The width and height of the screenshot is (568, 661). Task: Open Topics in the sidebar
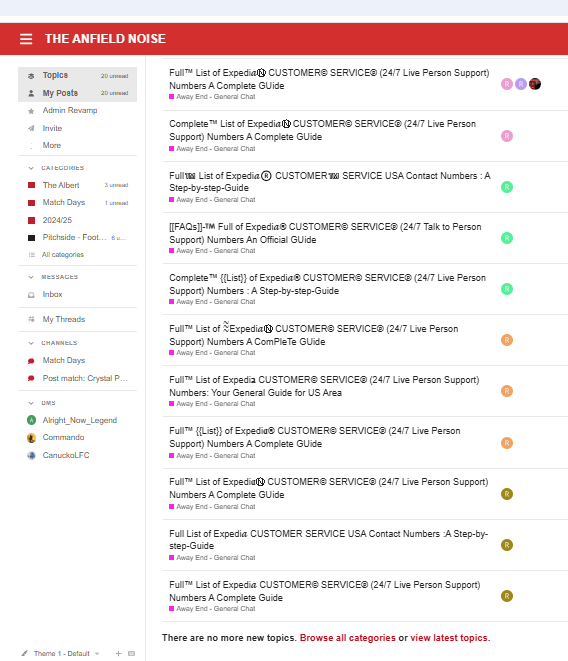coord(78,75)
